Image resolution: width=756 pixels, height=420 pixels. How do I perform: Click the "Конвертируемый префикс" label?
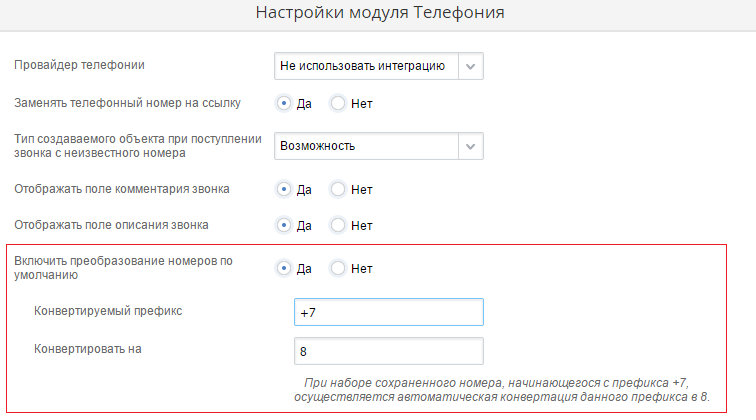pyautogui.click(x=108, y=311)
